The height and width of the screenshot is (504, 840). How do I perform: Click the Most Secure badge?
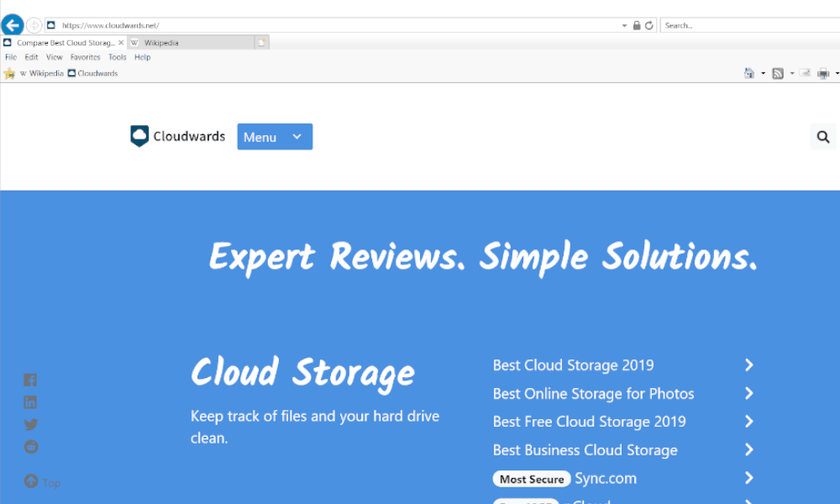point(532,479)
